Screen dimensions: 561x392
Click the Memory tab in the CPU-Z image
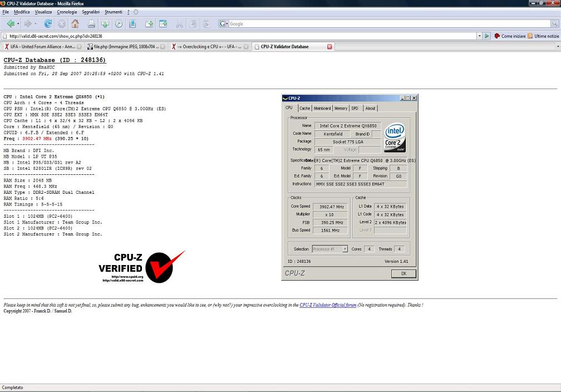(x=341, y=108)
